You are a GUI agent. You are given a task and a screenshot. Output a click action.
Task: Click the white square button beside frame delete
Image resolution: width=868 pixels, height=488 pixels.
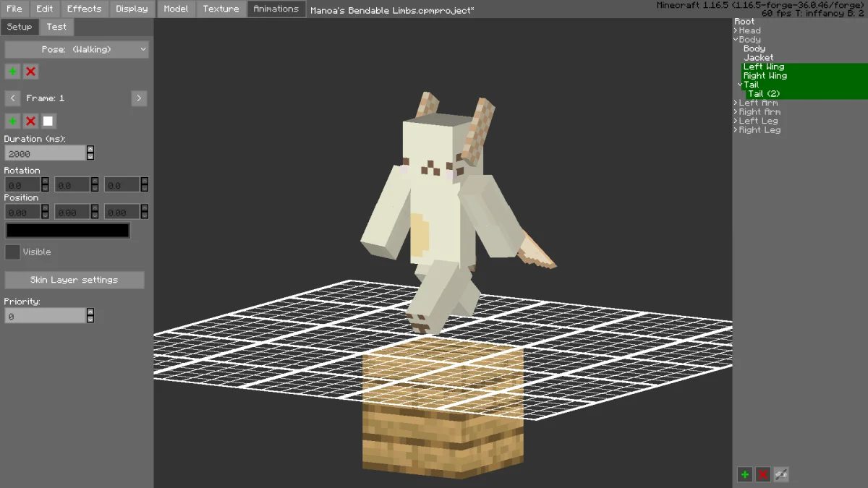(48, 121)
